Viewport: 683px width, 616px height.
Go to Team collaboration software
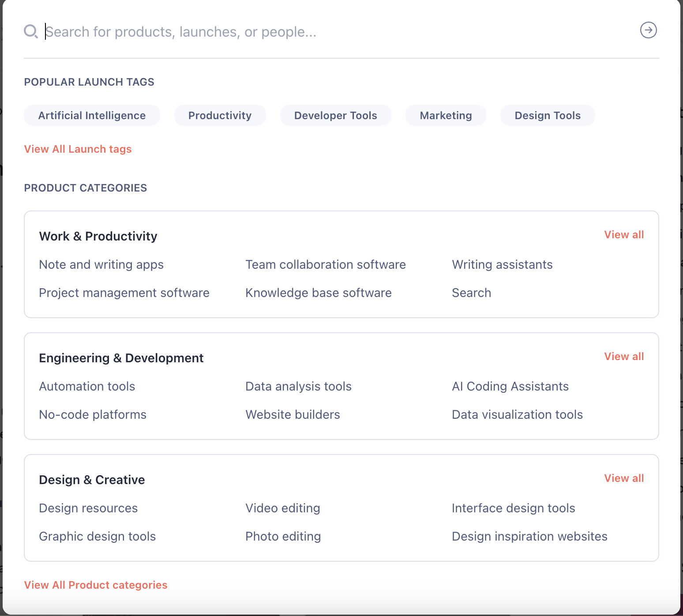pyautogui.click(x=325, y=265)
